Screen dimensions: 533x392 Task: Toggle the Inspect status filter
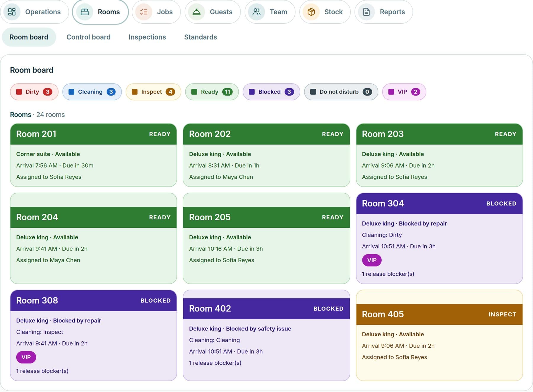tap(153, 92)
